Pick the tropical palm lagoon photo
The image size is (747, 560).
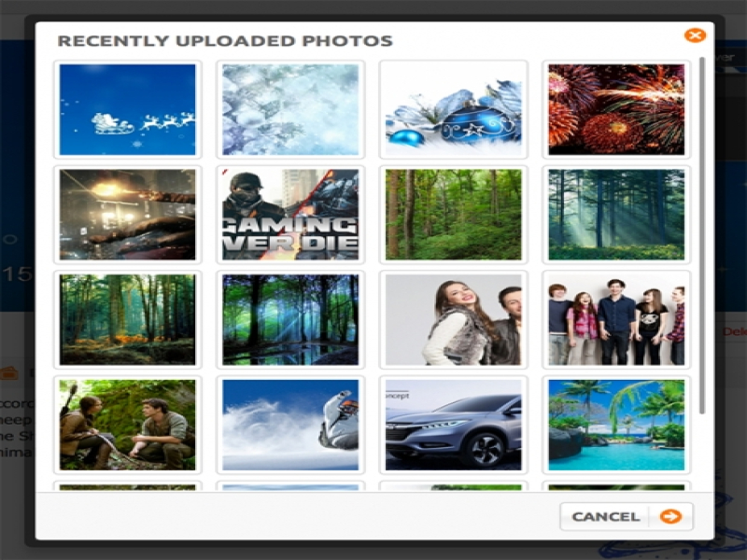click(x=616, y=425)
